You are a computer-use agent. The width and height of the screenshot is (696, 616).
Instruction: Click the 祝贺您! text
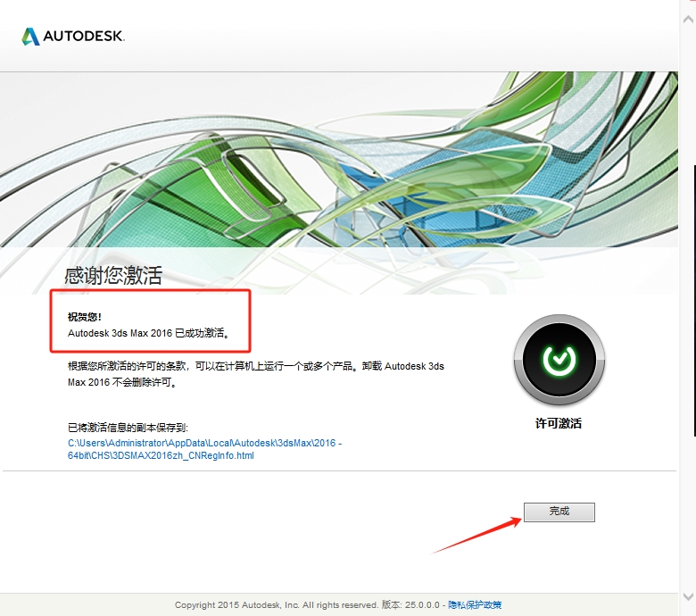click(85, 317)
